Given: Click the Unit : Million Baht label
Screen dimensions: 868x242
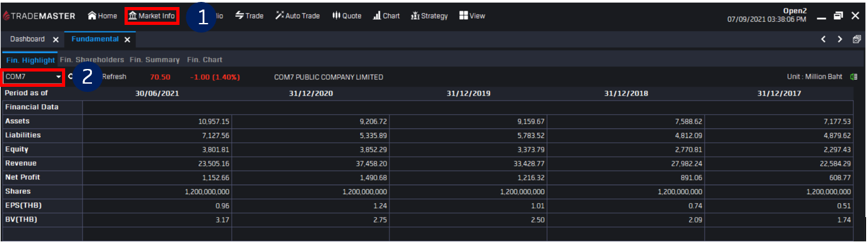Looking at the screenshot, I should point(814,77).
